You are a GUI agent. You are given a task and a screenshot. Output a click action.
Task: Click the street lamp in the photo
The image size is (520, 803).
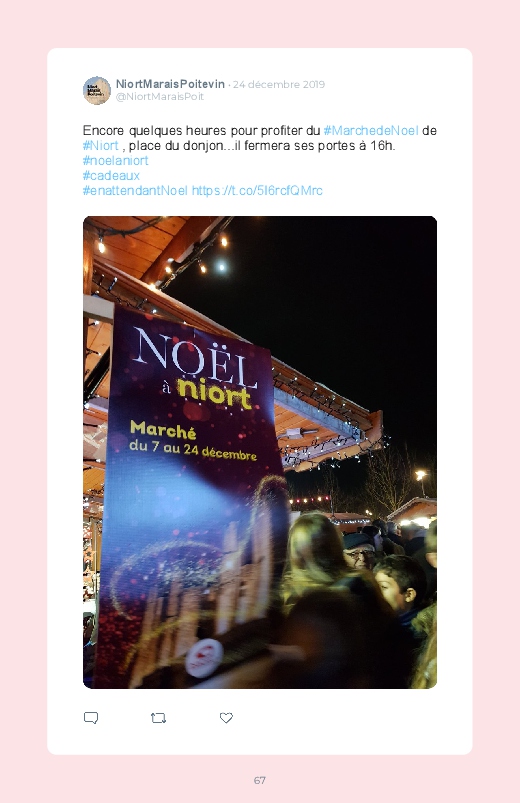(421, 476)
